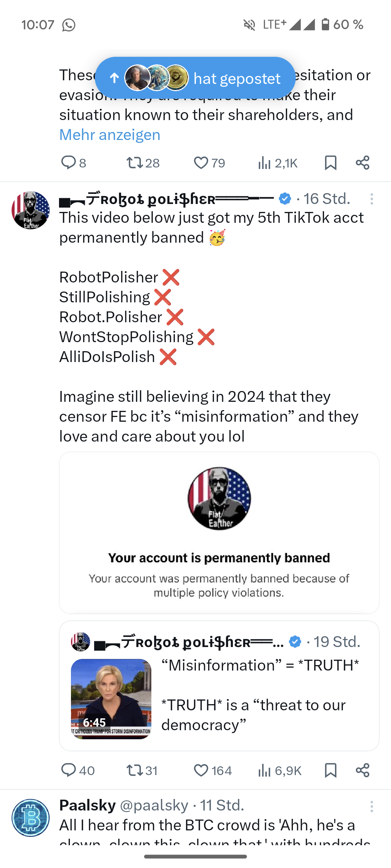
Task: Like the post with 164 likes
Action: (201, 770)
